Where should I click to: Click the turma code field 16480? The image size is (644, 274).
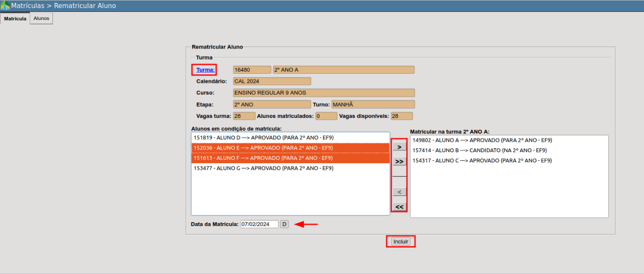click(x=252, y=70)
